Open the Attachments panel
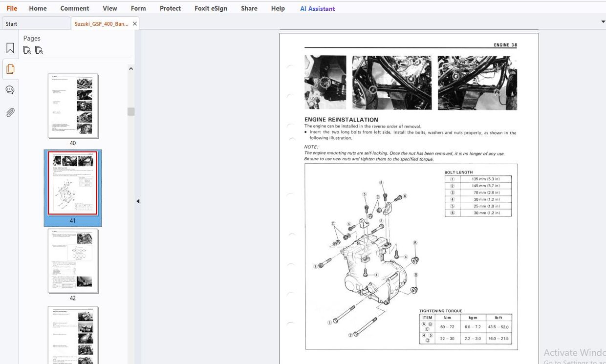The height and width of the screenshot is (364, 606). [10, 112]
